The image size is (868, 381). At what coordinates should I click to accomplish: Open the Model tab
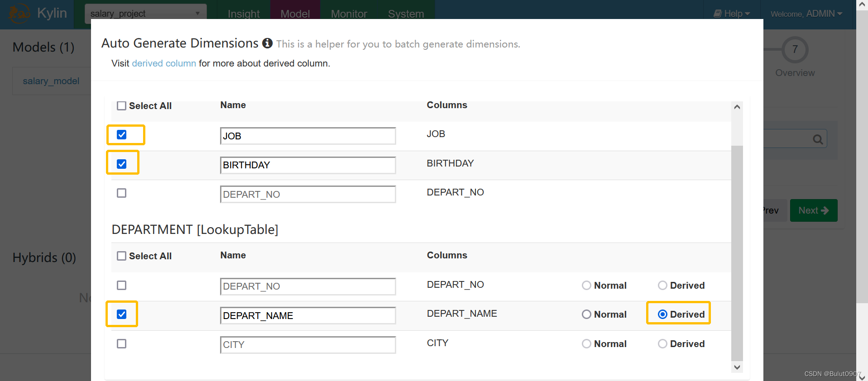pos(295,14)
